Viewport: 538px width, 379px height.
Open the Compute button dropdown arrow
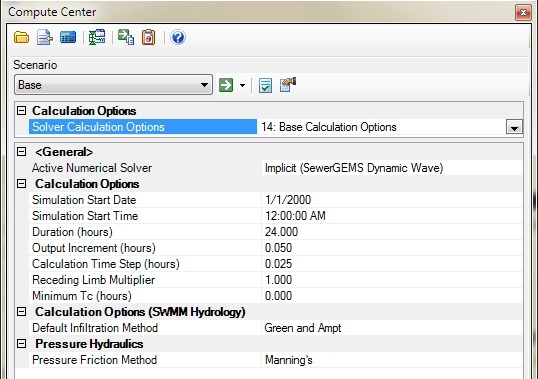(242, 85)
